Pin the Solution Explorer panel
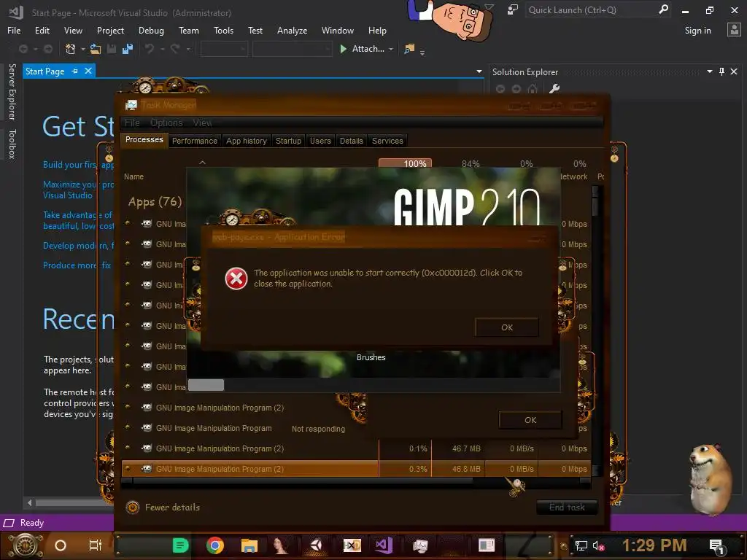 [721, 71]
